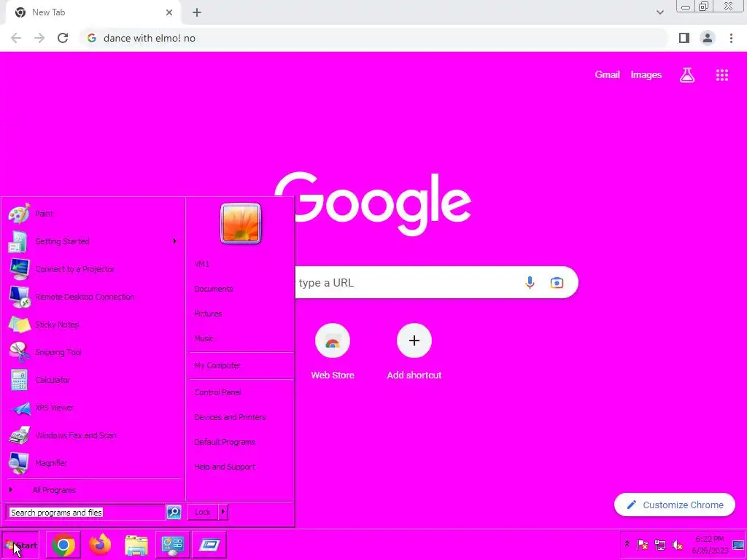The height and width of the screenshot is (560, 747).
Task: Click the Start button
Action: pos(20,545)
